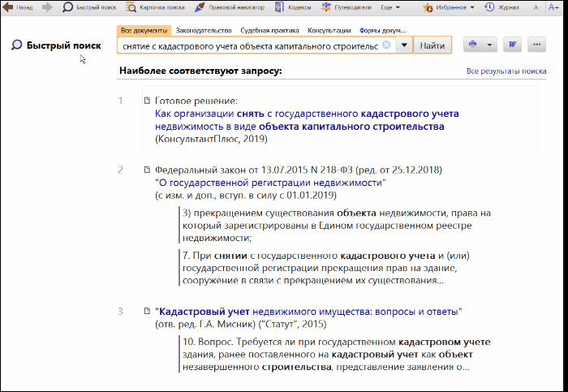Click text "(отв. ред. Г.А. Мисник)"

205,324
